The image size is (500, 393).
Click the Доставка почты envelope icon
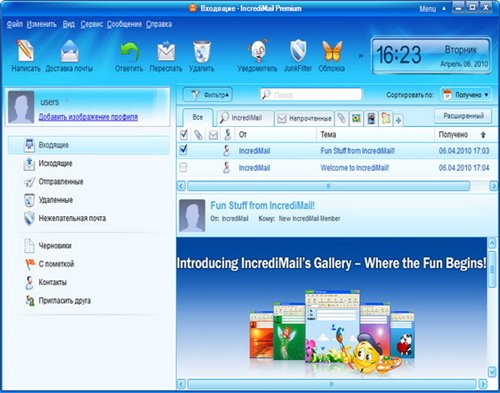pyautogui.click(x=69, y=51)
